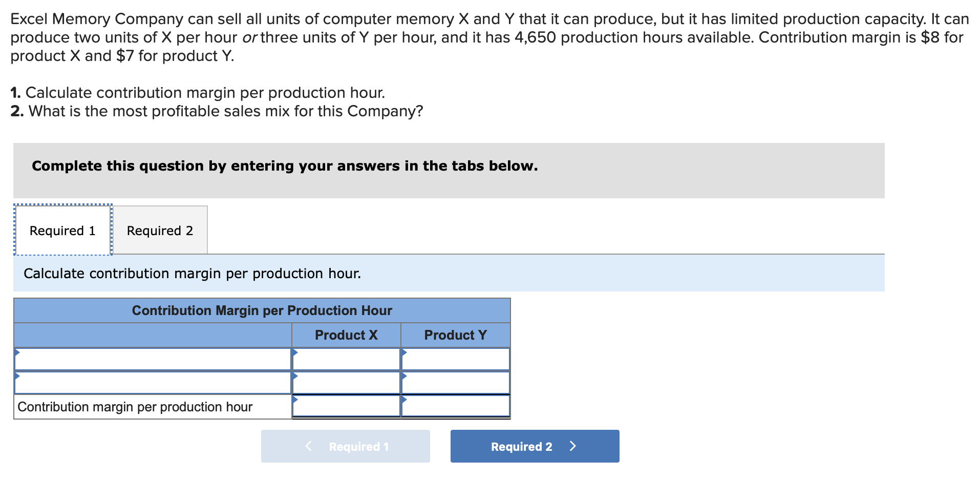Select second row Product X input cell
Image resolution: width=980 pixels, height=501 pixels.
point(346,383)
